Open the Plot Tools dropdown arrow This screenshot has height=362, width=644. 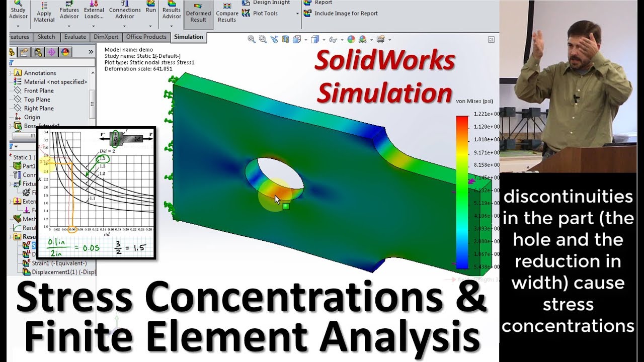coord(297,14)
